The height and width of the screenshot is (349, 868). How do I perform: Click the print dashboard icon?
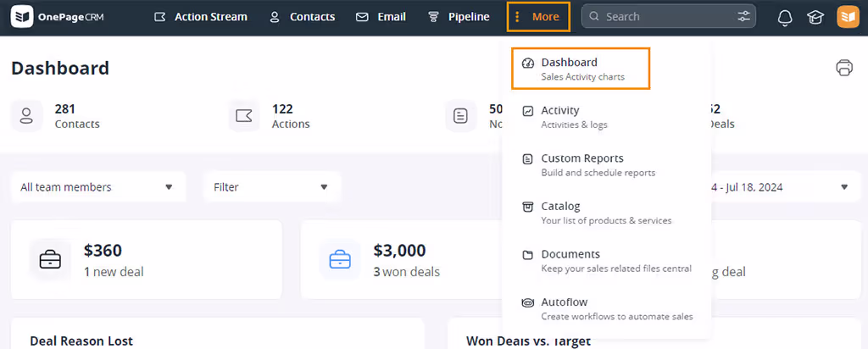tap(843, 69)
